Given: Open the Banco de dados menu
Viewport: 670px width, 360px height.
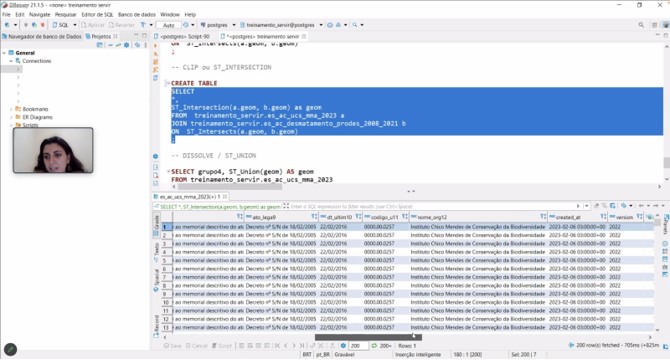Looking at the screenshot, I should pyautogui.click(x=137, y=15).
